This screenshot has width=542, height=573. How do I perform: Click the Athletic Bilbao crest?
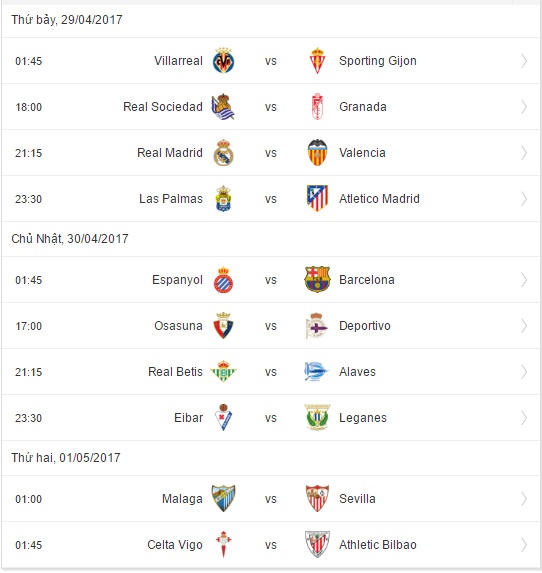click(317, 544)
